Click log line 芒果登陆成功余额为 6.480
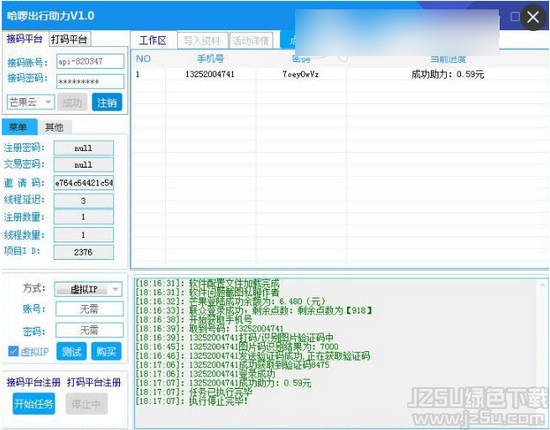Screen dimensions: 550x430 (230, 301)
